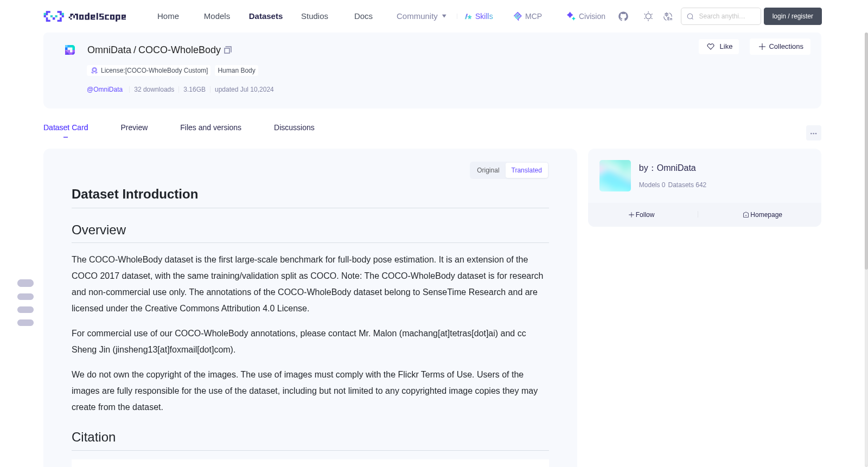Screen dimensions: 868x467
Task: Jump using the third outline bar
Action: [25, 310]
